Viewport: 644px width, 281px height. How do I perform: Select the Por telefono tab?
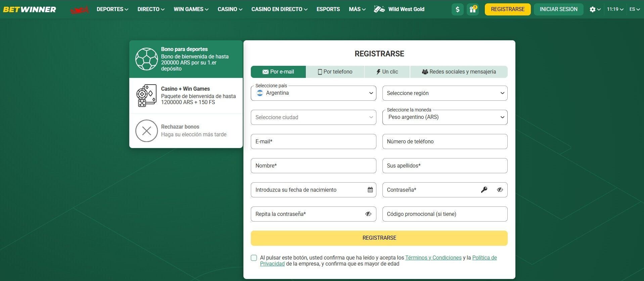point(335,72)
